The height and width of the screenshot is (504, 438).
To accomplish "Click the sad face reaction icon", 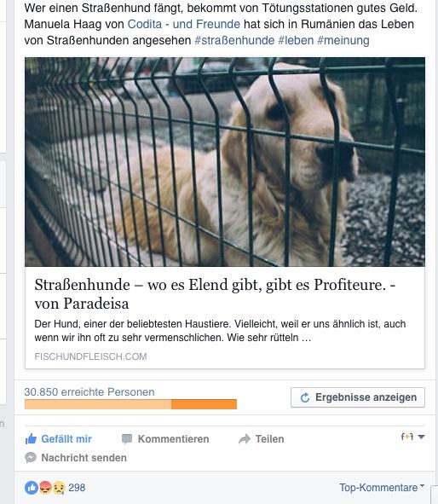I will click(x=59, y=488).
